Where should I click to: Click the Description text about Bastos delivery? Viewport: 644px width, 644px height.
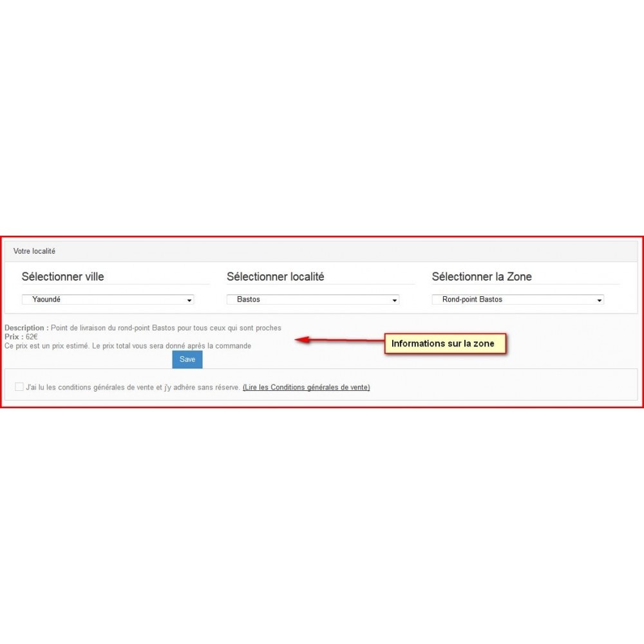(x=166, y=328)
